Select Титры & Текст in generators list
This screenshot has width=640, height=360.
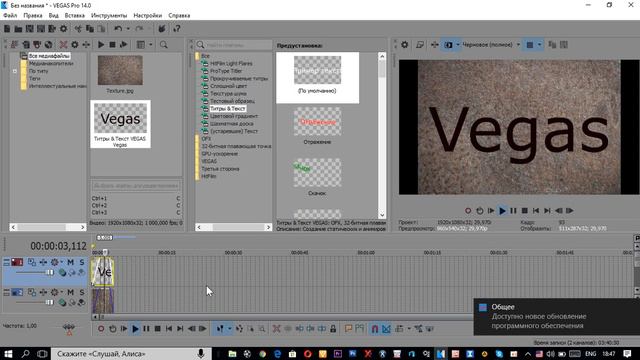point(228,109)
